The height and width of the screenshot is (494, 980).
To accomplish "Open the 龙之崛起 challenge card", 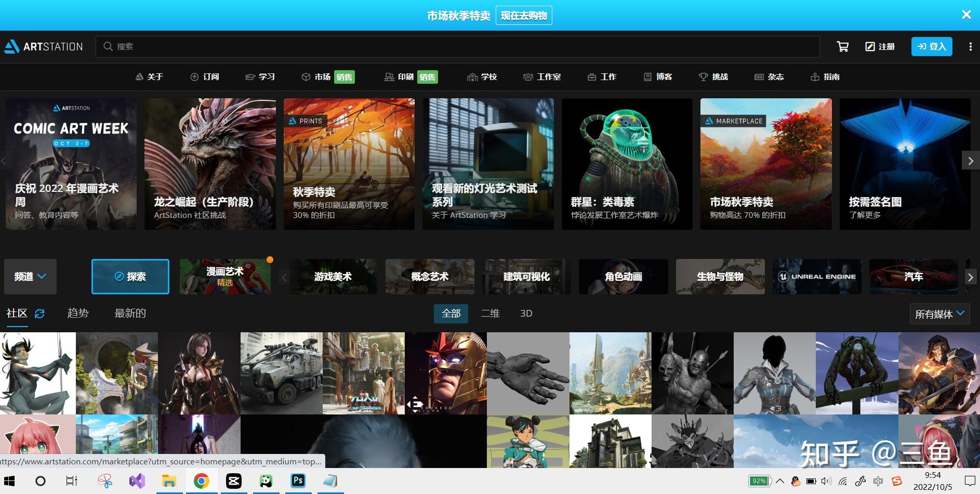I will click(x=210, y=164).
